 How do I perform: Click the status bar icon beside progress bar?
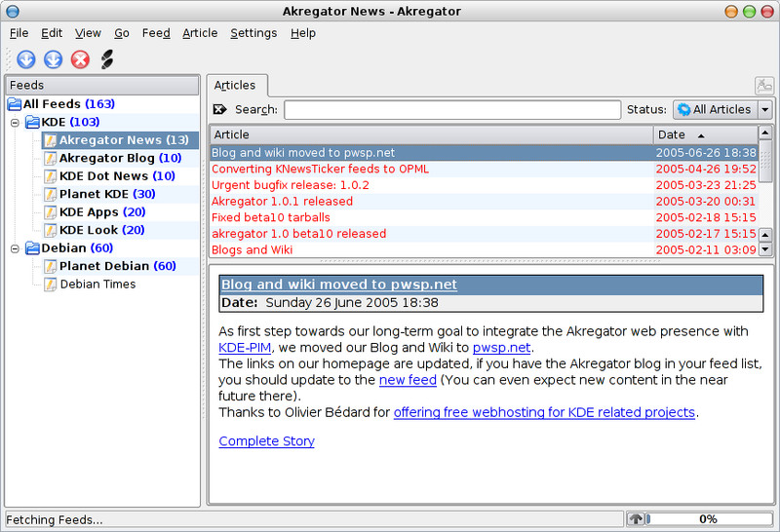click(x=636, y=519)
